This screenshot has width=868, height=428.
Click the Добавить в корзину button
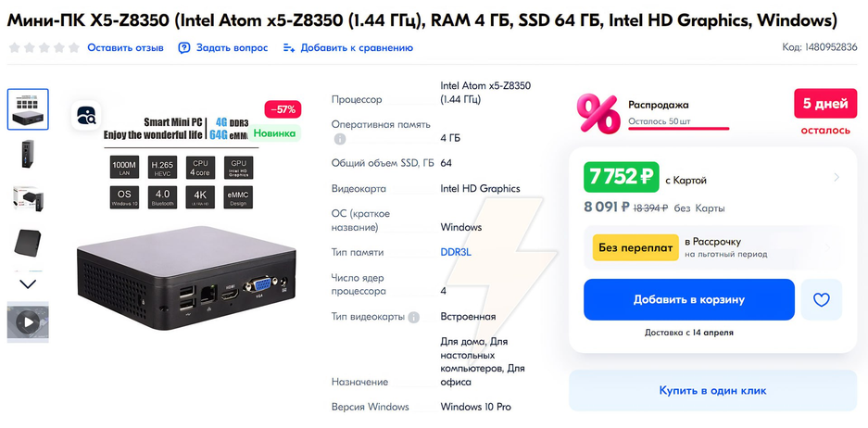(688, 299)
